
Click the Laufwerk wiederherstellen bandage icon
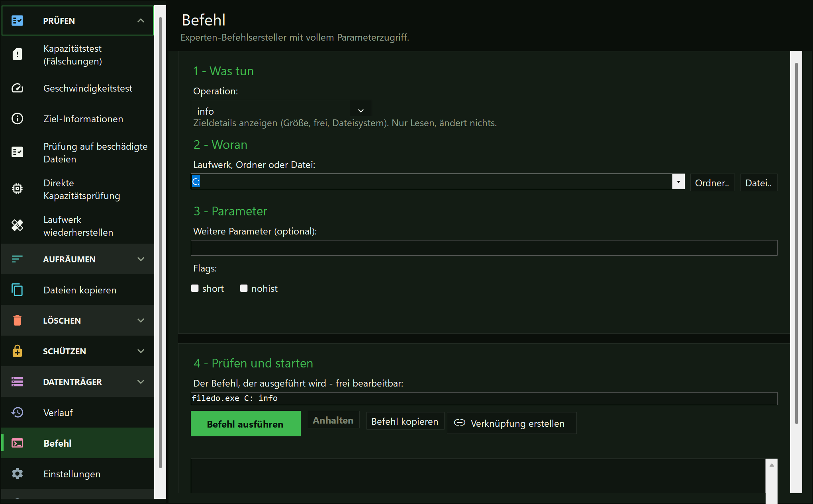[17, 225]
